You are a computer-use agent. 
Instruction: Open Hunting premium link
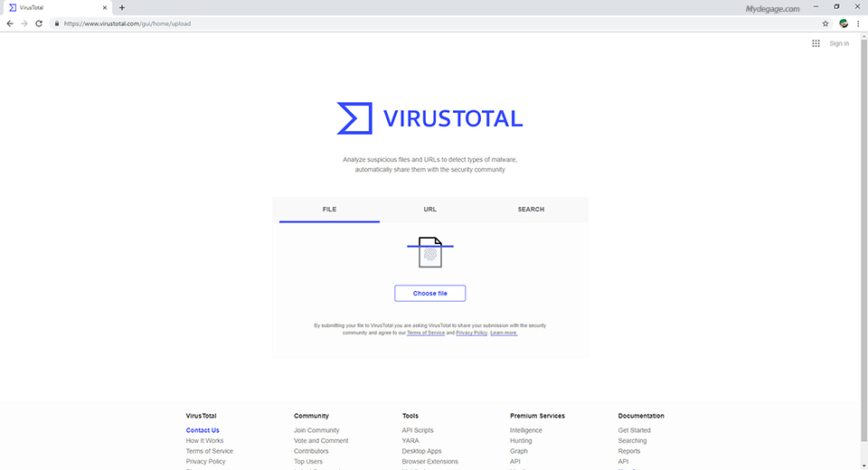coord(521,441)
